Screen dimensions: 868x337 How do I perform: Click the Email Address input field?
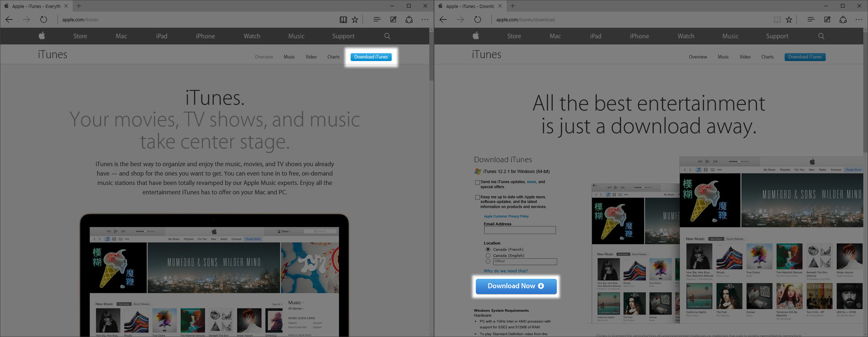coord(520,230)
